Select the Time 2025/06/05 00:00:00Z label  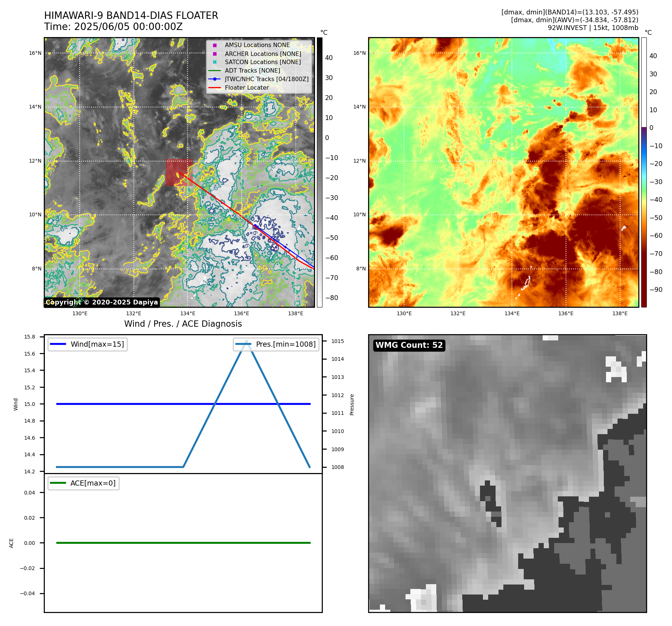(113, 27)
